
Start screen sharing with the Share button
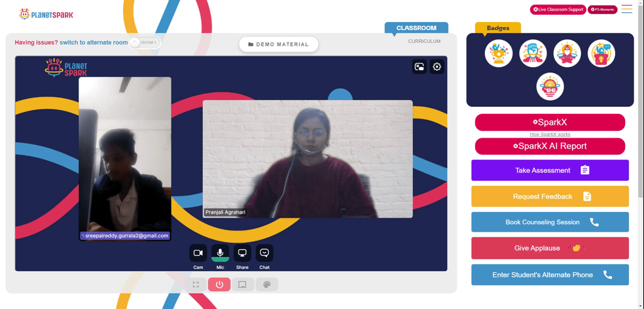pyautogui.click(x=242, y=253)
